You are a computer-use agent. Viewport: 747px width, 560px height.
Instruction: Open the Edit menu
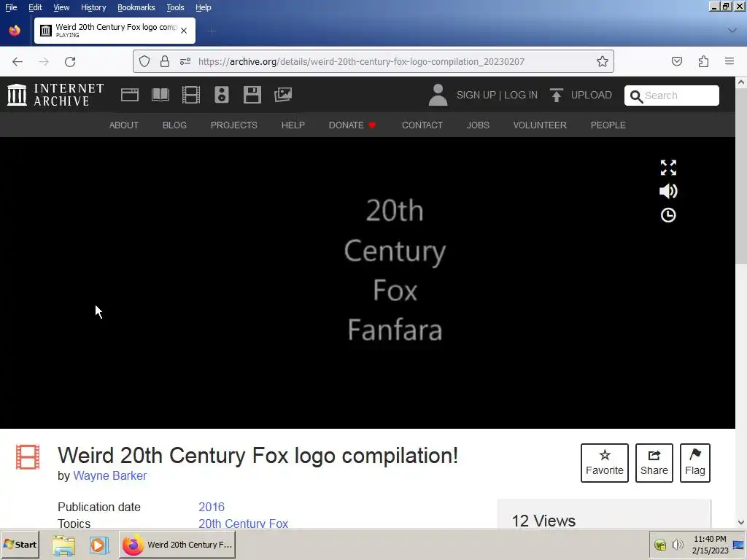35,7
